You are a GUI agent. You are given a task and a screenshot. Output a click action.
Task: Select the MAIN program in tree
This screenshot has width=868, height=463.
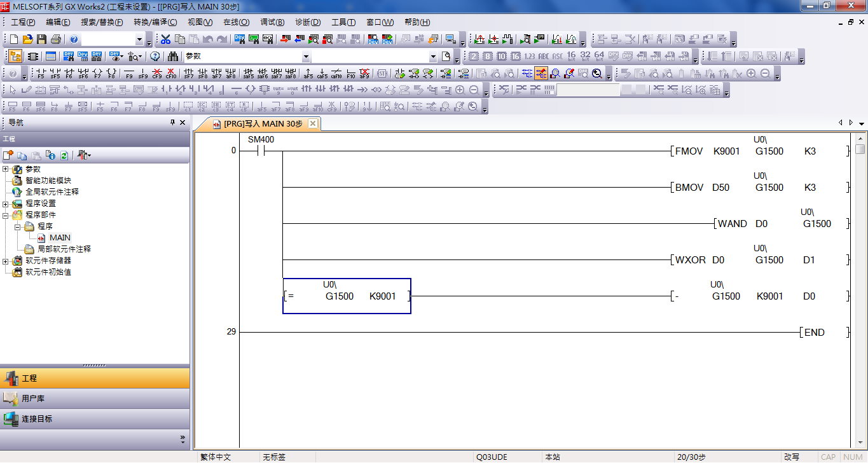tap(60, 237)
